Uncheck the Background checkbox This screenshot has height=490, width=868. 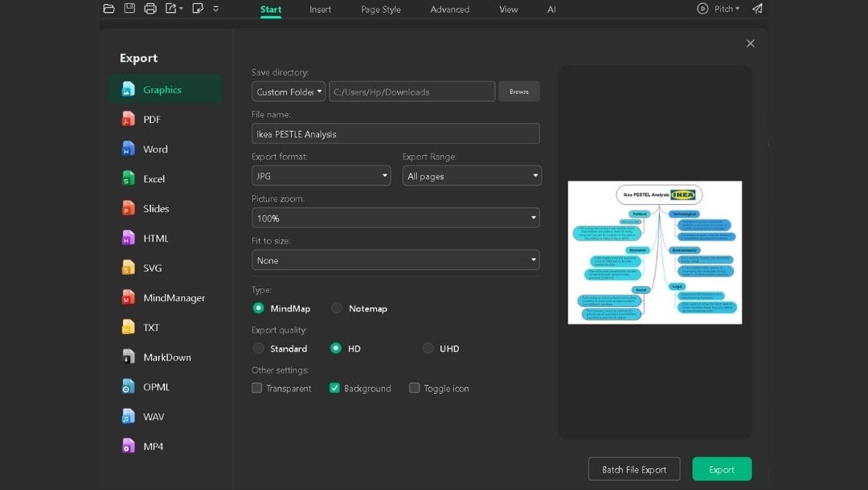(x=334, y=388)
